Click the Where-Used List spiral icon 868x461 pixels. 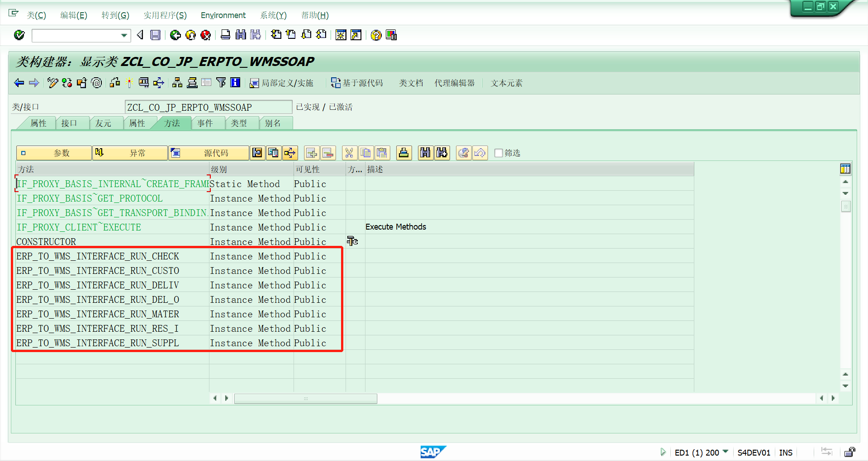click(96, 83)
